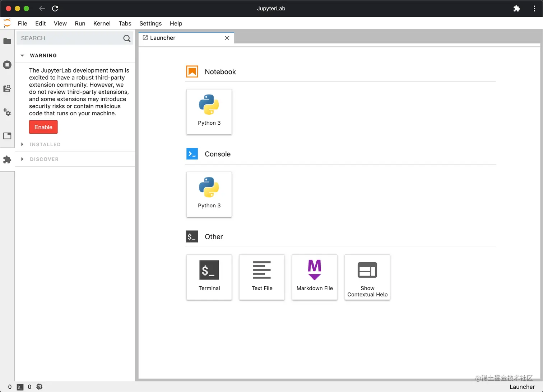Open the Property Inspector gears icon
Image resolution: width=543 pixels, height=392 pixels.
point(7,112)
